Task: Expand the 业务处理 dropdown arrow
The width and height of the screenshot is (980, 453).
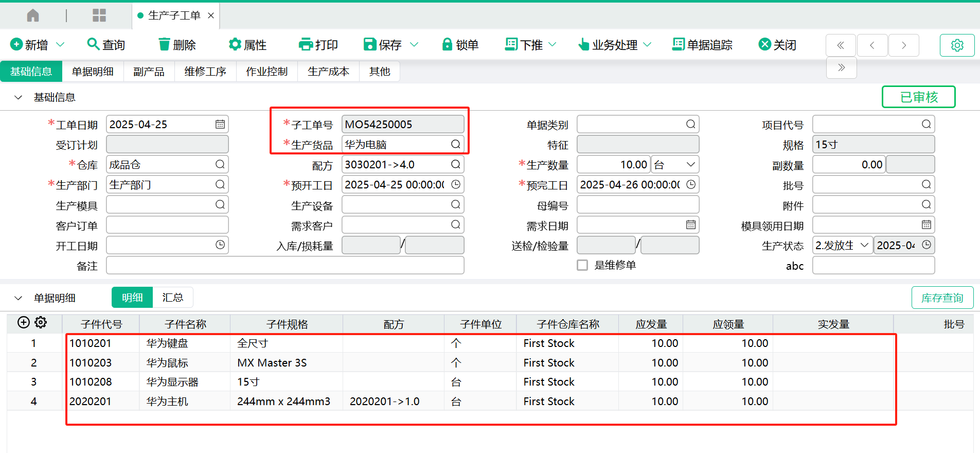Action: pos(648,45)
